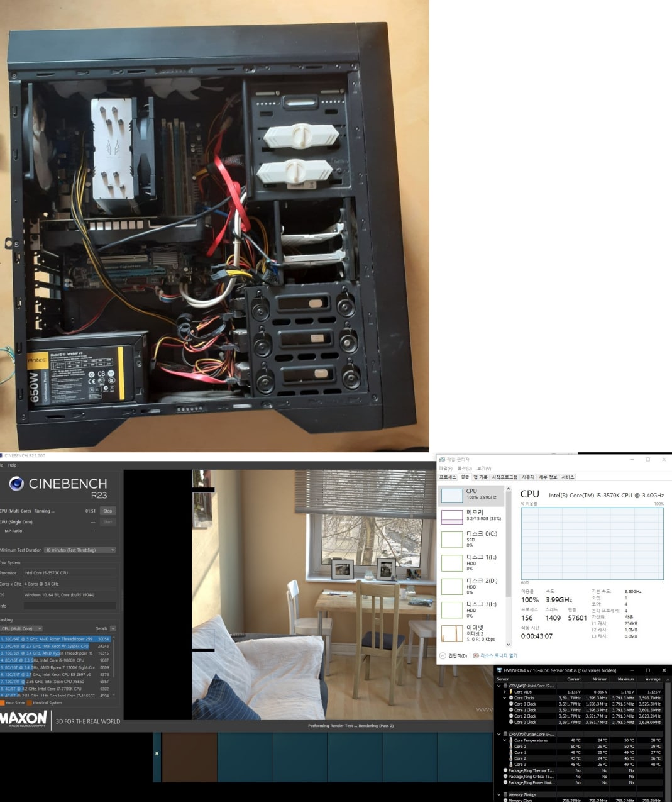The image size is (672, 805).
Task: Select the Intel Core i7-7700K ranking row
Action: tap(55, 689)
